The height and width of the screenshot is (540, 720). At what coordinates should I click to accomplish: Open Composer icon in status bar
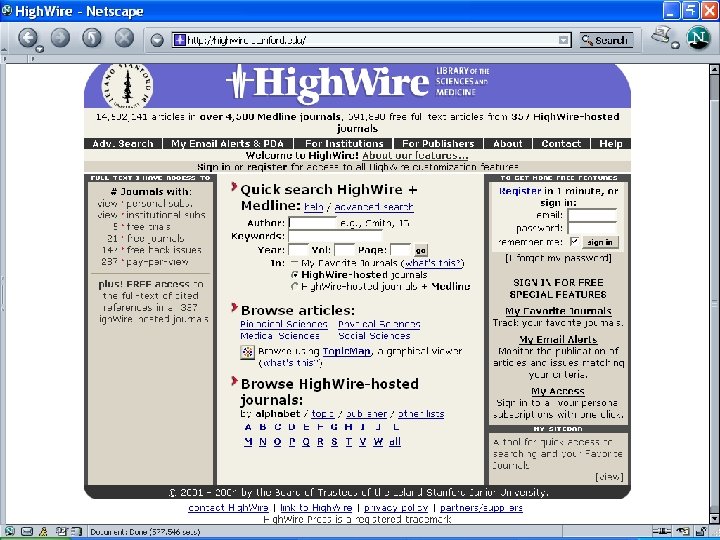click(61, 531)
